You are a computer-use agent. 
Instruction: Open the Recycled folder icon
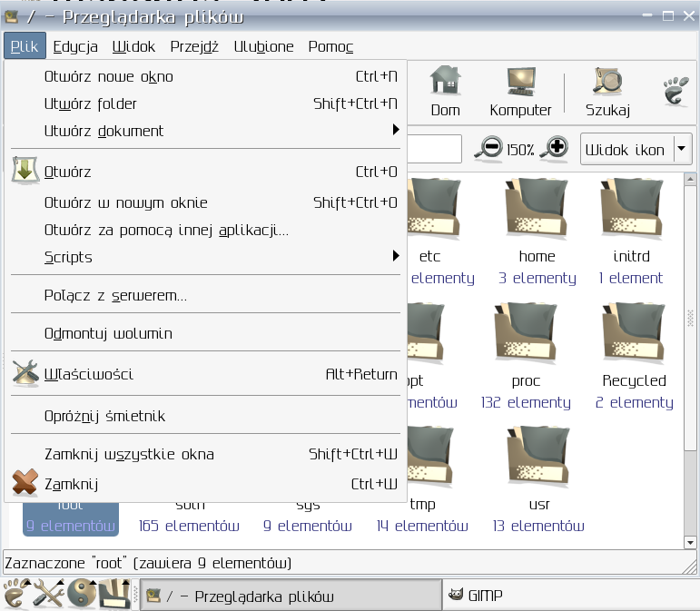point(634,333)
